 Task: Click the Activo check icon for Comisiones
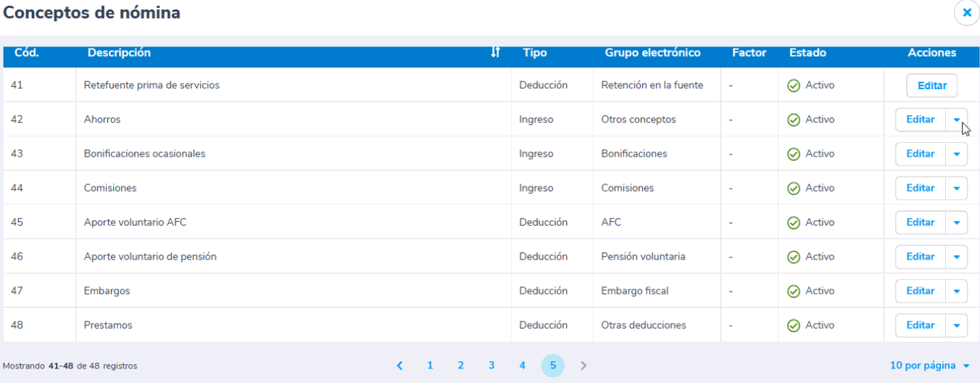(x=794, y=188)
